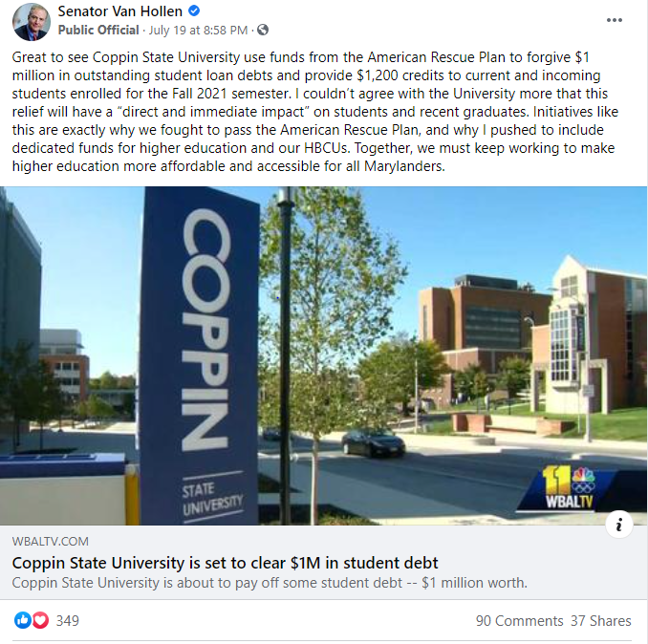The height and width of the screenshot is (644, 648).
Task: Click the Public Official category label
Action: (x=98, y=31)
